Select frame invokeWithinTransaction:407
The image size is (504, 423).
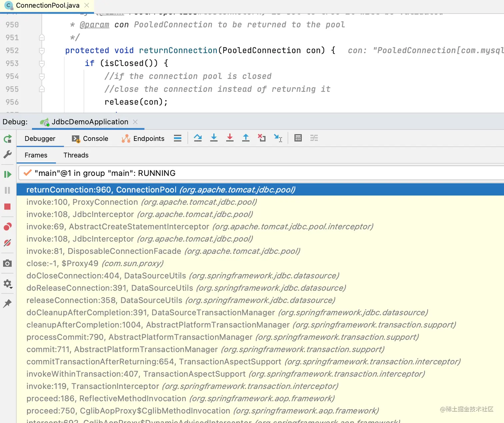260,374
